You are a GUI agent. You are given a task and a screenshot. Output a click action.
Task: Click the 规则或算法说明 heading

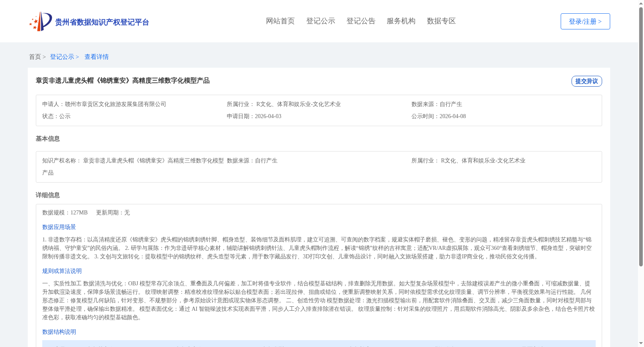point(62,271)
